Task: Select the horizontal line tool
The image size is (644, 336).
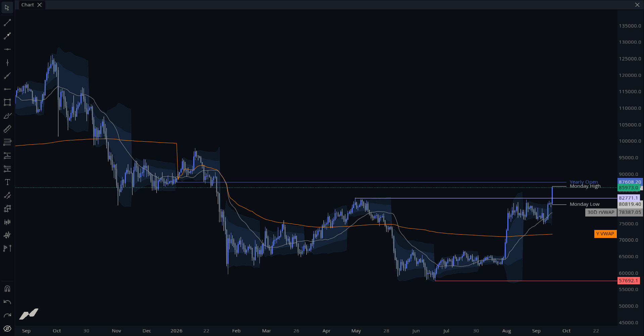Action: click(7, 49)
